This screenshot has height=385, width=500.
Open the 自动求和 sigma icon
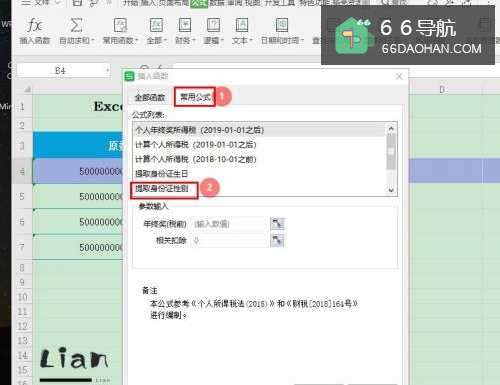coord(76,25)
